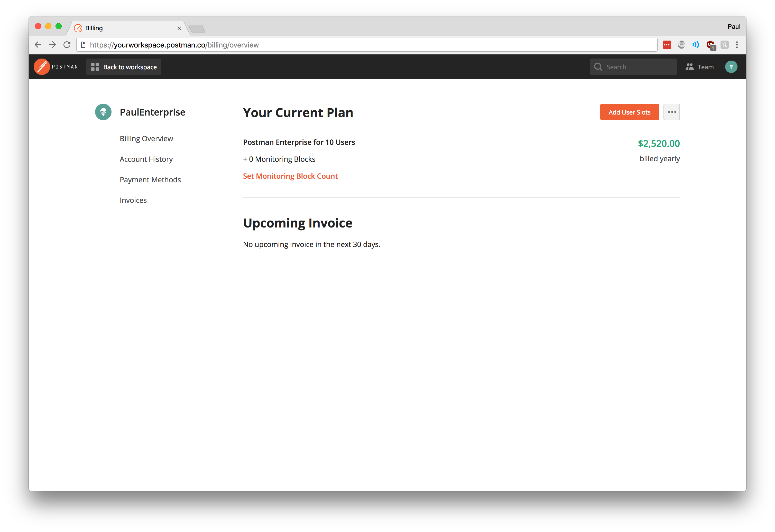This screenshot has height=532, width=775.
Task: Click the uBlock shield extension icon
Action: click(711, 45)
